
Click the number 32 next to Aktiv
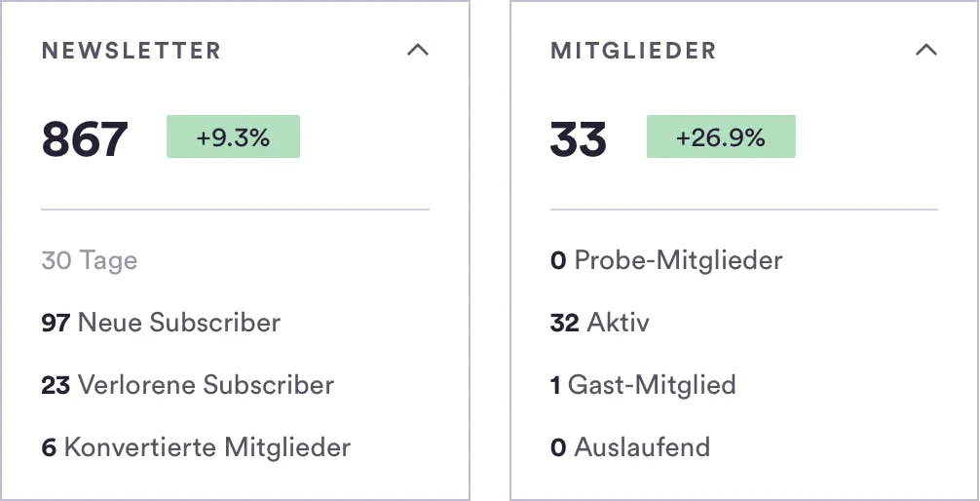[x=564, y=323]
